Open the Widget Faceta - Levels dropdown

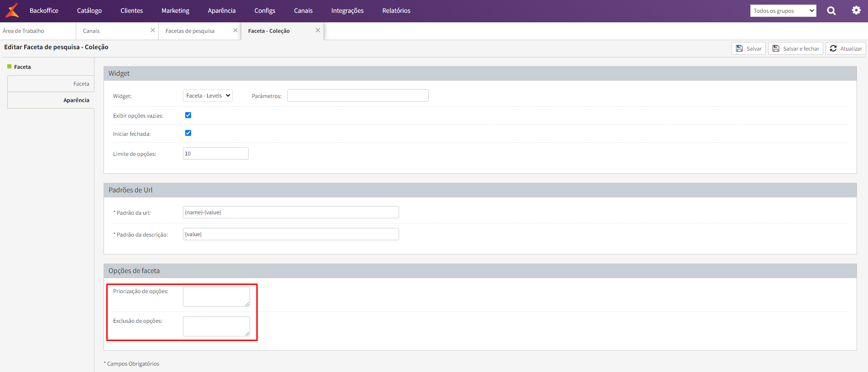point(208,95)
